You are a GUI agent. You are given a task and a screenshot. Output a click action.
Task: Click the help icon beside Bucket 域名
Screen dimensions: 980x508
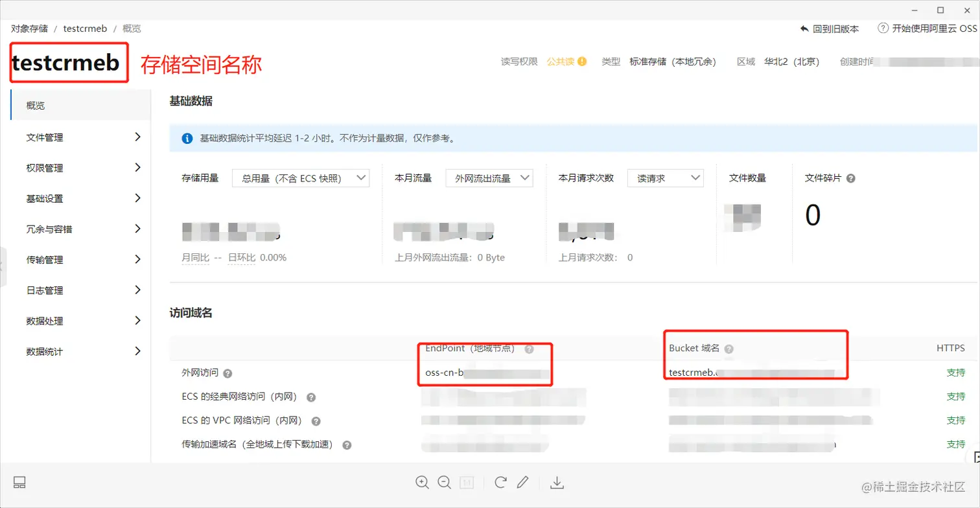[x=729, y=349]
